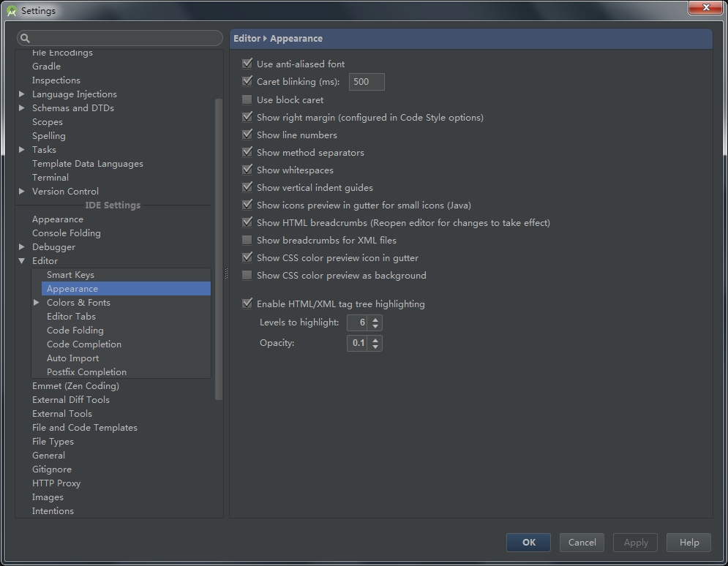
Task: Collapse the Editor settings tree node
Action: pos(22,261)
